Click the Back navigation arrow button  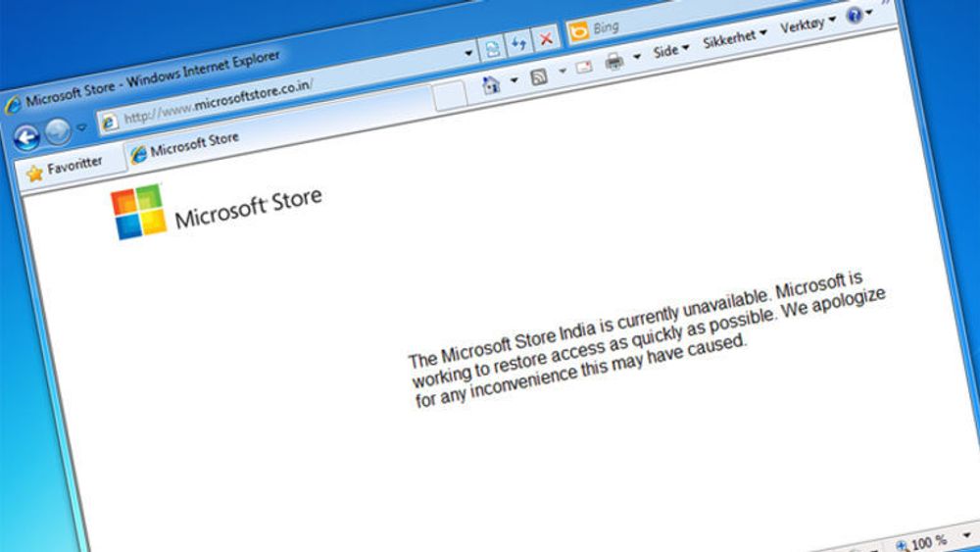[x=26, y=138]
